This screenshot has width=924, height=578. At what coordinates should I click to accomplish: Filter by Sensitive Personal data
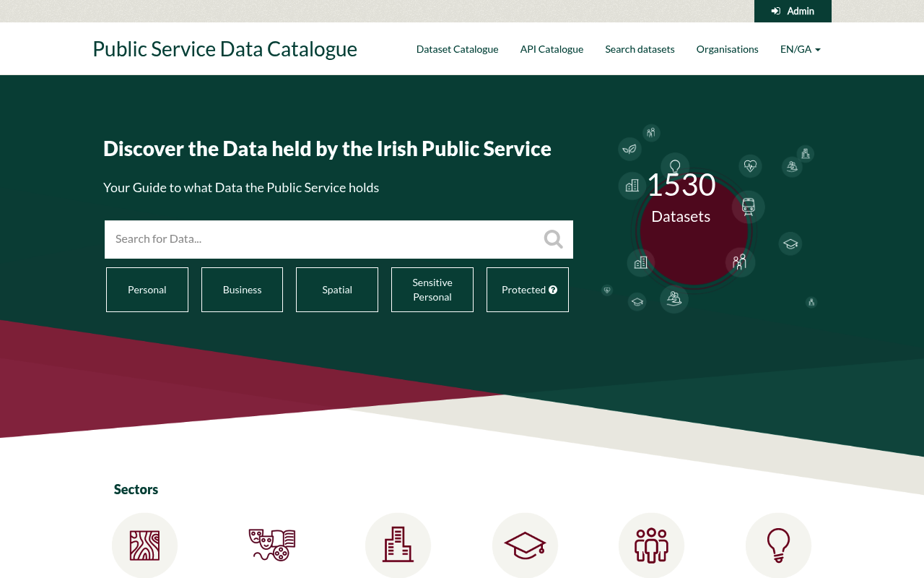(x=432, y=290)
